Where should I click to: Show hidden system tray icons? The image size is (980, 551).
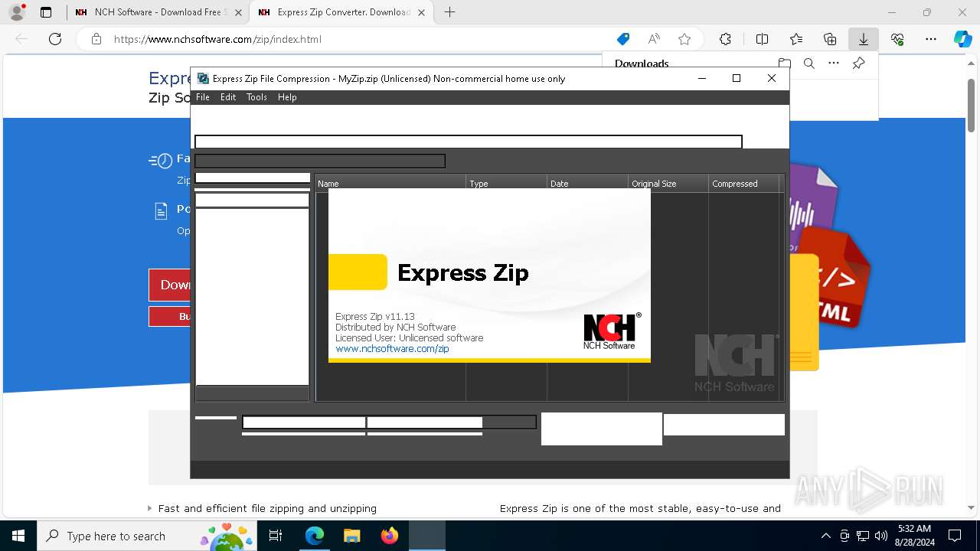pos(825,536)
